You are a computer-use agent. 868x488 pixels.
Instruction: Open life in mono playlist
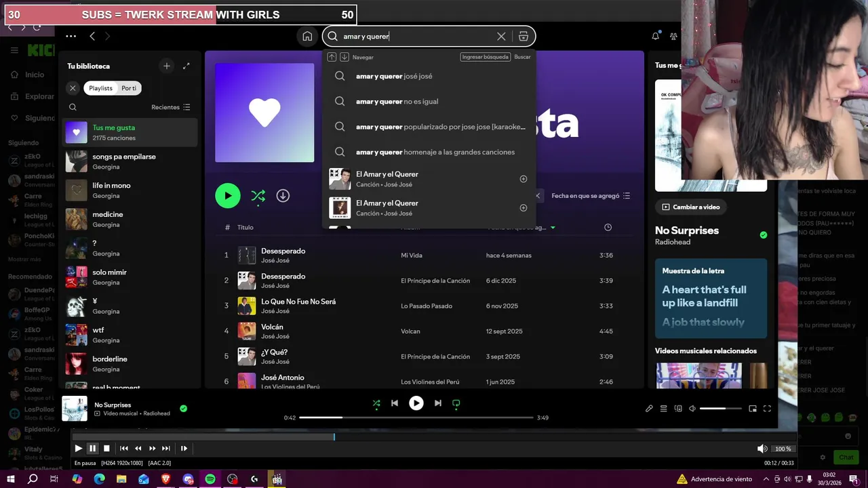[x=130, y=190]
